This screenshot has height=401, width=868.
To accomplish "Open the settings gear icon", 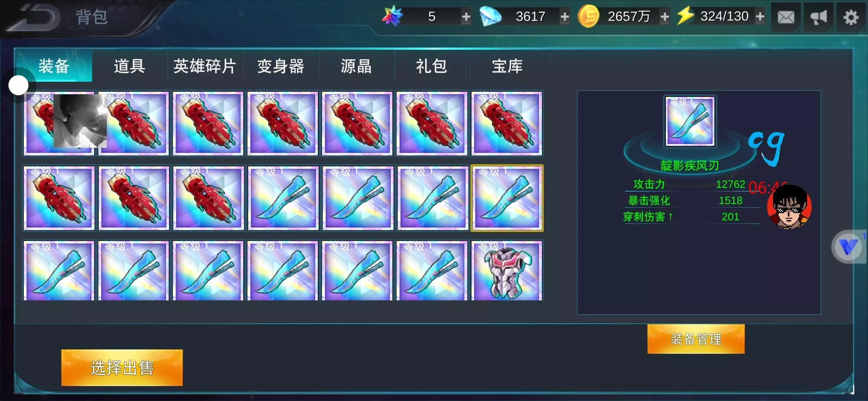I will [x=851, y=17].
